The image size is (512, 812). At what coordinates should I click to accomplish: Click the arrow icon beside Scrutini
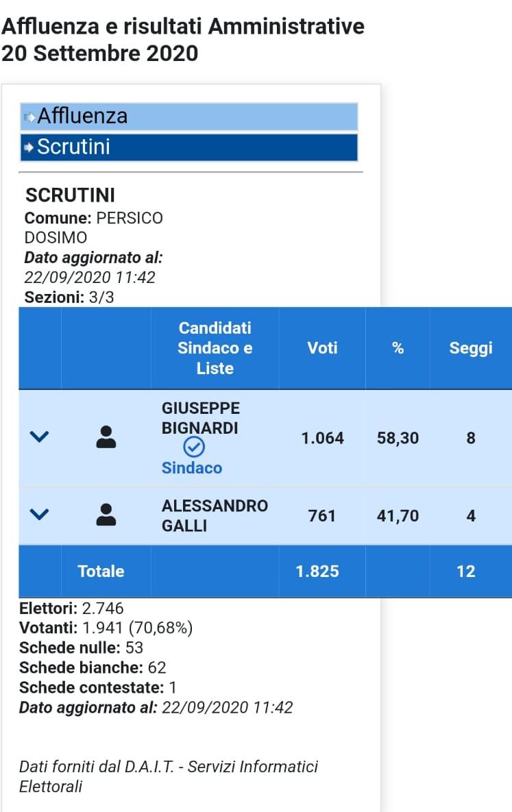pos(29,147)
